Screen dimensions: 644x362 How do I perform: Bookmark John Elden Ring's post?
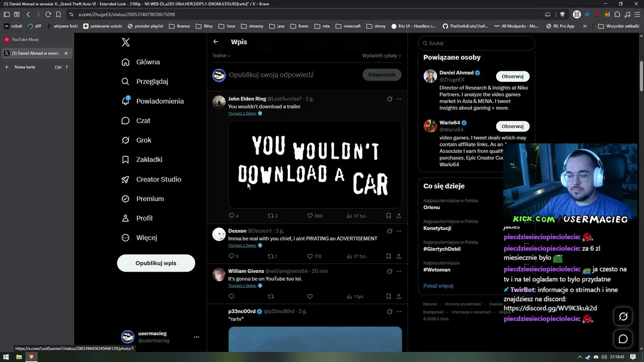point(388,216)
